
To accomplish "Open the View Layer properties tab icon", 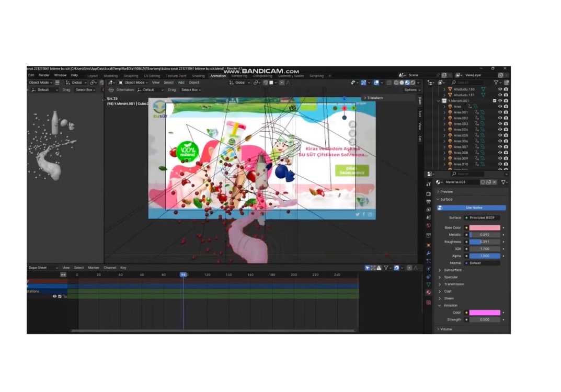I will (428, 210).
